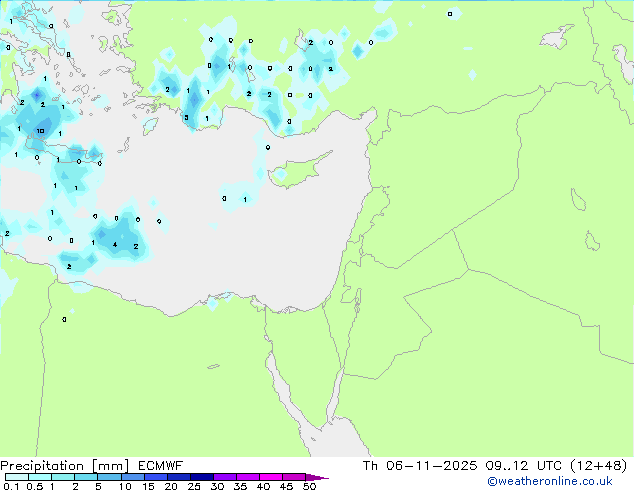Click the '0.1' legend scale label
The width and height of the screenshot is (634, 490).
(11, 486)
